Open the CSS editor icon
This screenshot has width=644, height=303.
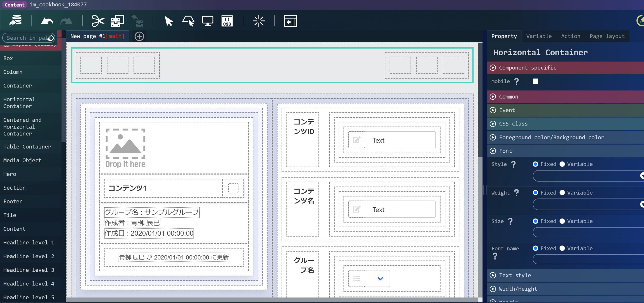[x=227, y=21]
